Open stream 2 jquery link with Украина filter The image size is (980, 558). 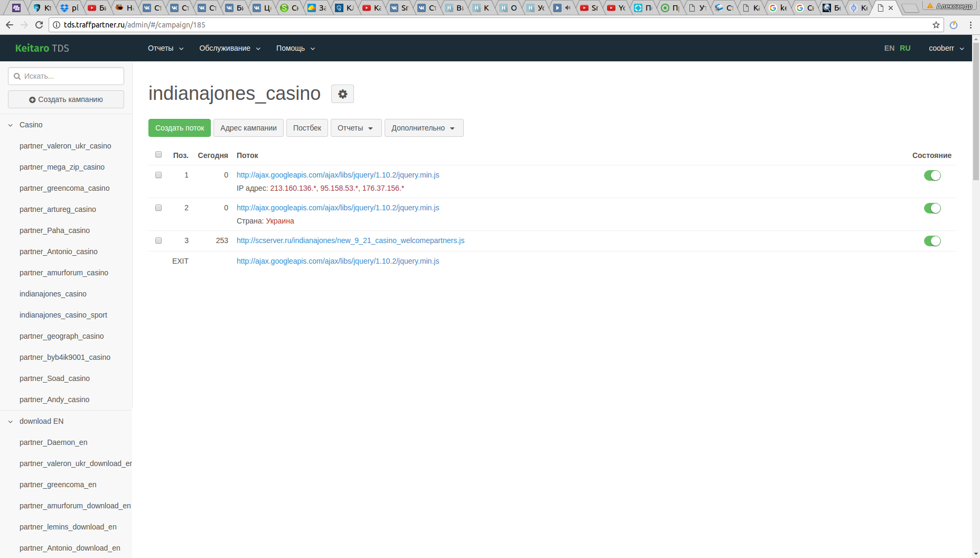[338, 208]
